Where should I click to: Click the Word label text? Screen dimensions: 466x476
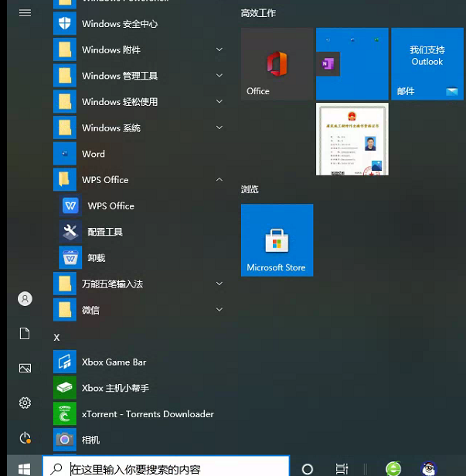coord(94,154)
